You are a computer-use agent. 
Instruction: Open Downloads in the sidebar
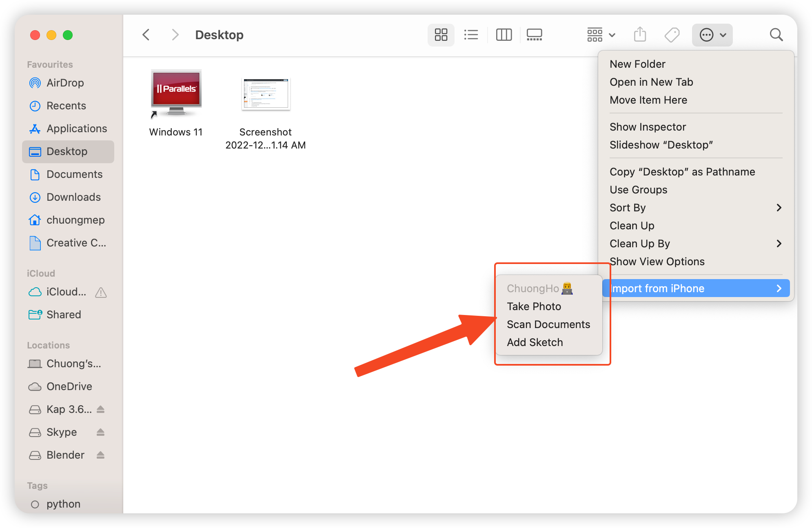tap(73, 197)
